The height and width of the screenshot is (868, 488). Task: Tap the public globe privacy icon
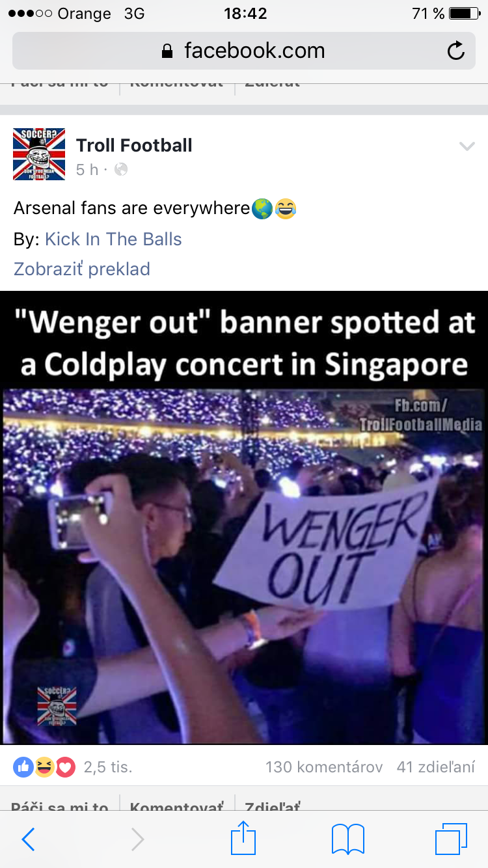tap(121, 170)
